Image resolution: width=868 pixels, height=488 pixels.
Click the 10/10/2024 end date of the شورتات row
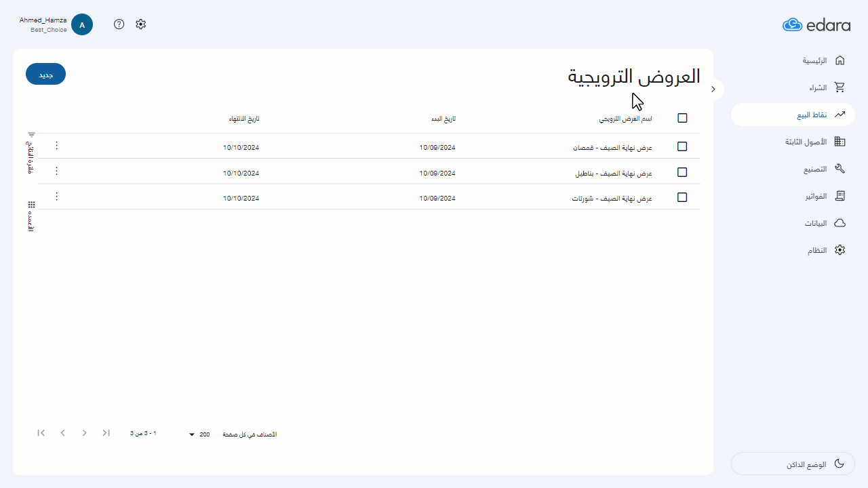pyautogui.click(x=241, y=199)
